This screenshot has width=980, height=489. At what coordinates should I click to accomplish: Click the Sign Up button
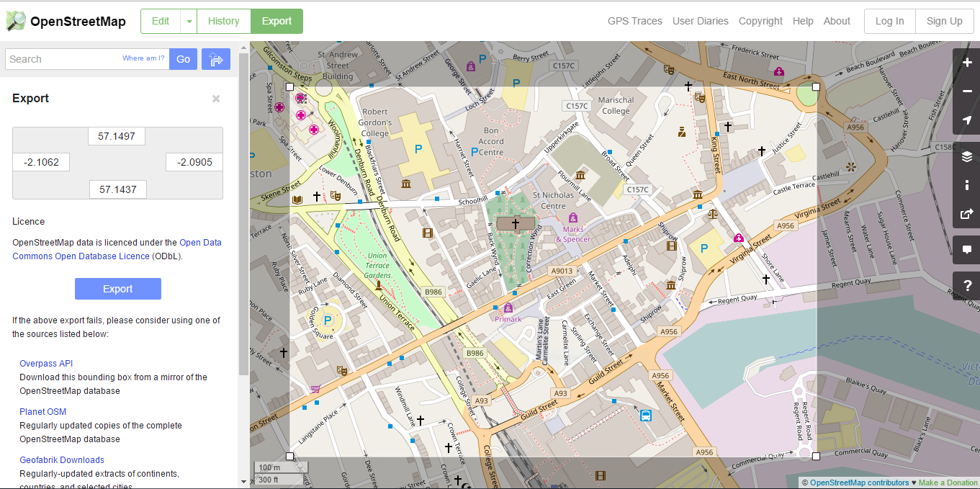click(x=945, y=21)
